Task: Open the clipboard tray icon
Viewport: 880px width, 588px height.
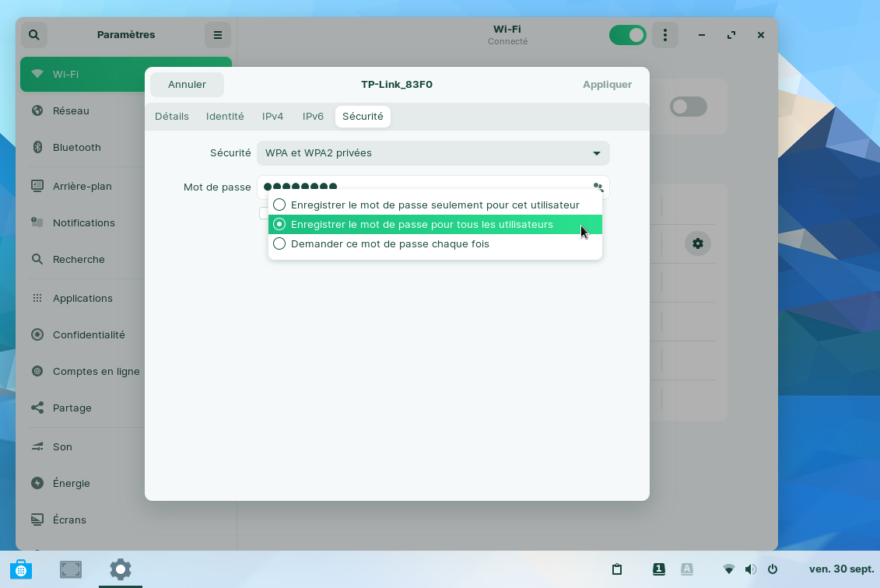Action: pyautogui.click(x=617, y=569)
